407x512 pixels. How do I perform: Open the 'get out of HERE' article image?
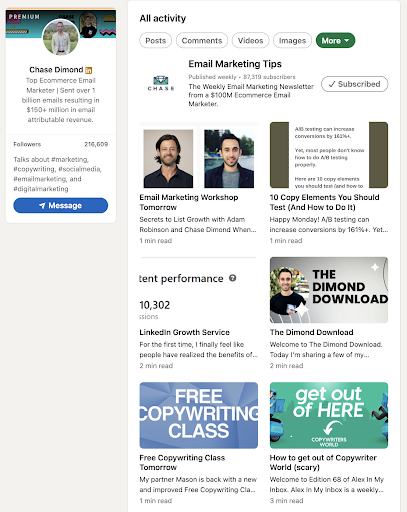pos(329,415)
